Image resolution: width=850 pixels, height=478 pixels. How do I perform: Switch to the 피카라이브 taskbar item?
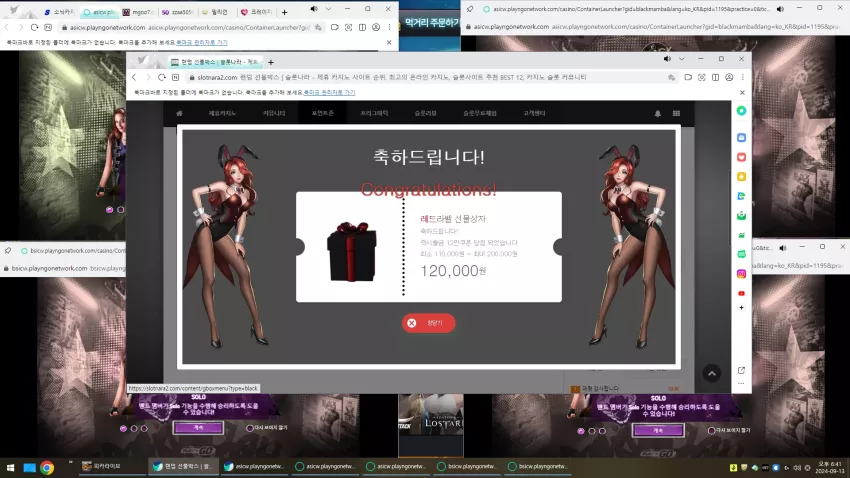[112, 467]
